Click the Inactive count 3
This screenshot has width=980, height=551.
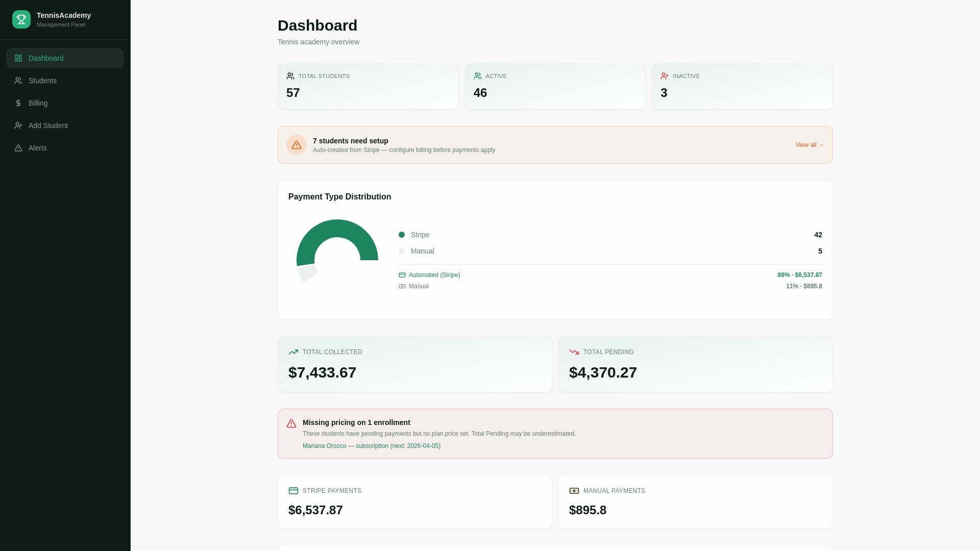[664, 93]
